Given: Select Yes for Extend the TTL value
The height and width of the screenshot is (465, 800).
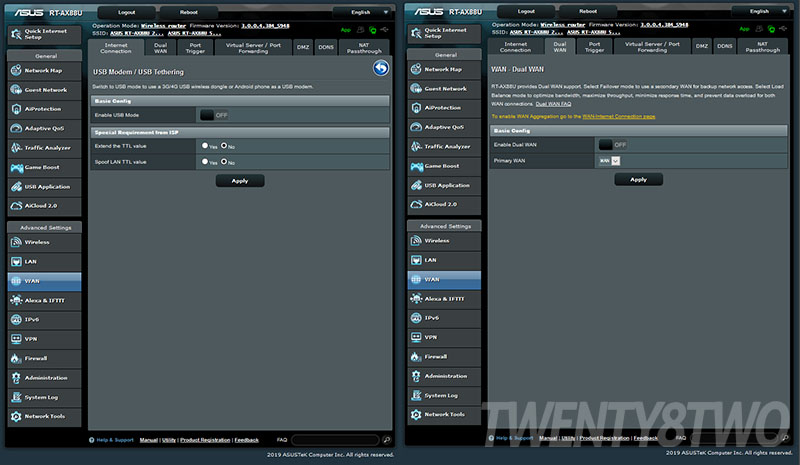Looking at the screenshot, I should click(205, 145).
